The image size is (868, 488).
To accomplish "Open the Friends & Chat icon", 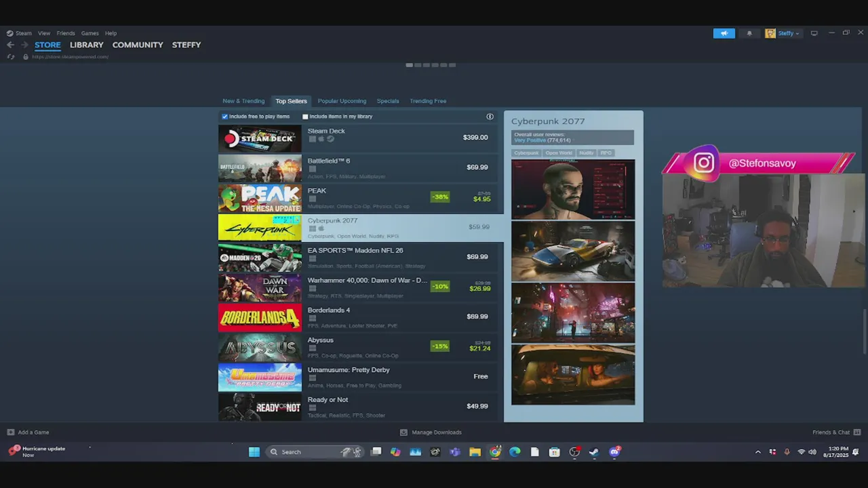I will tap(857, 432).
